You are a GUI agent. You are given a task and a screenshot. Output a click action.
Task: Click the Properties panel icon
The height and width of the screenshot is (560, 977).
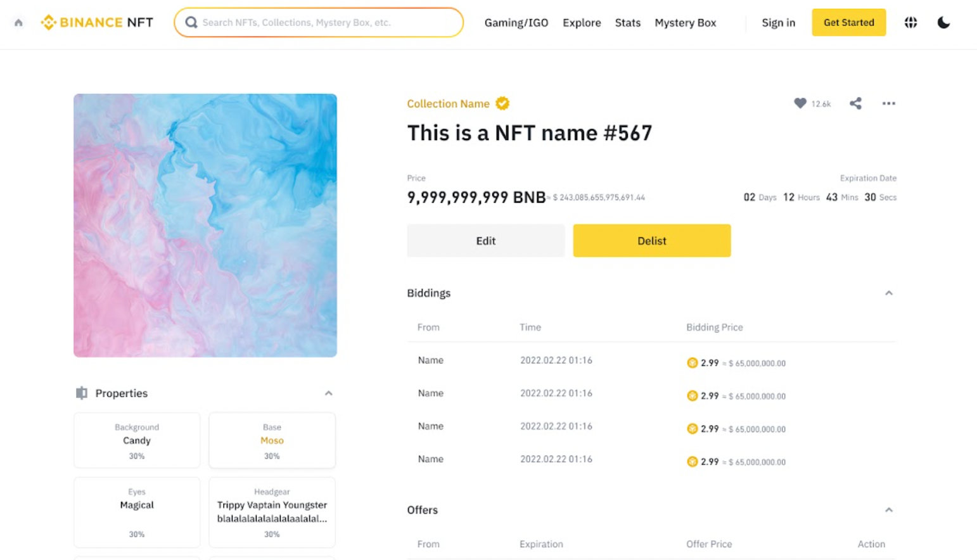(82, 393)
